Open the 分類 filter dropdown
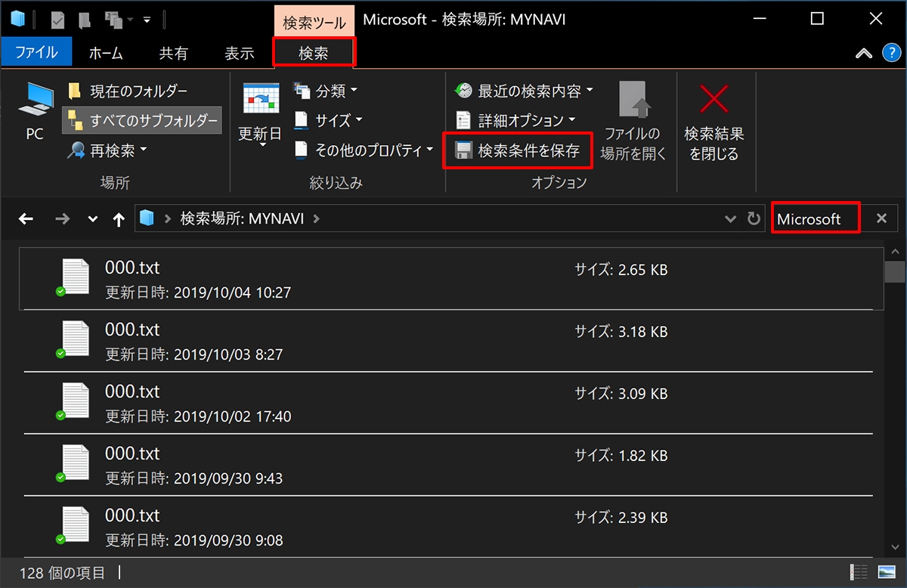The image size is (907, 588). tap(326, 91)
